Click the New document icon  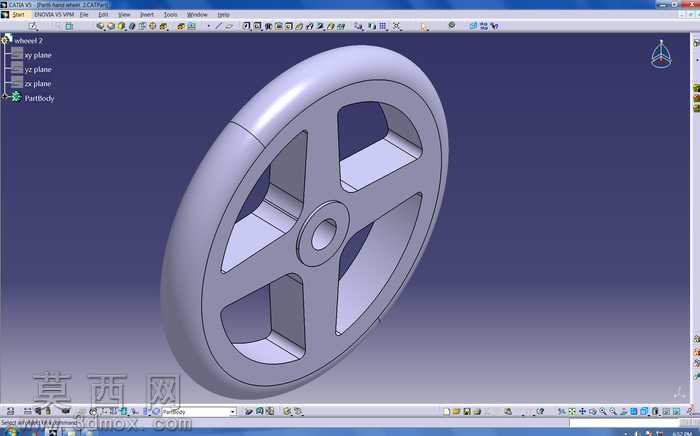[447, 411]
